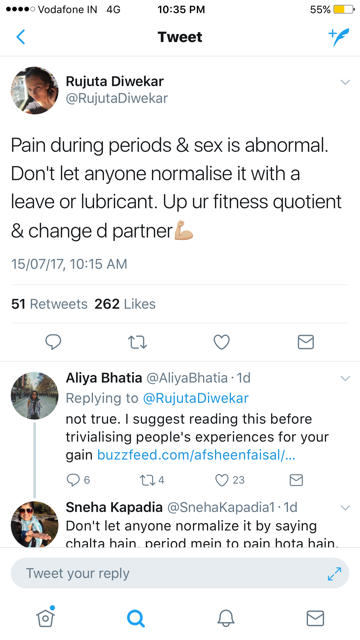Like Aliya Bhatia's reply with 23 likes
The image size is (360, 640).
coord(230,480)
